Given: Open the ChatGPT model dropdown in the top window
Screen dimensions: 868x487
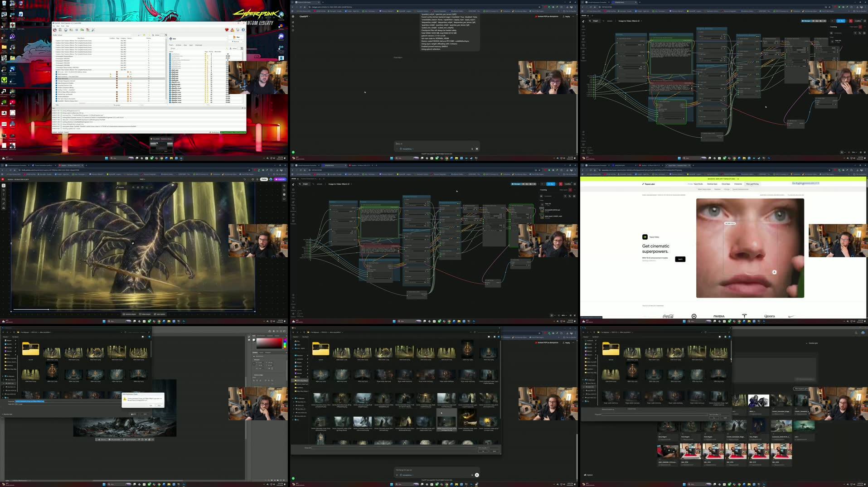Looking at the screenshot, I should click(x=305, y=16).
